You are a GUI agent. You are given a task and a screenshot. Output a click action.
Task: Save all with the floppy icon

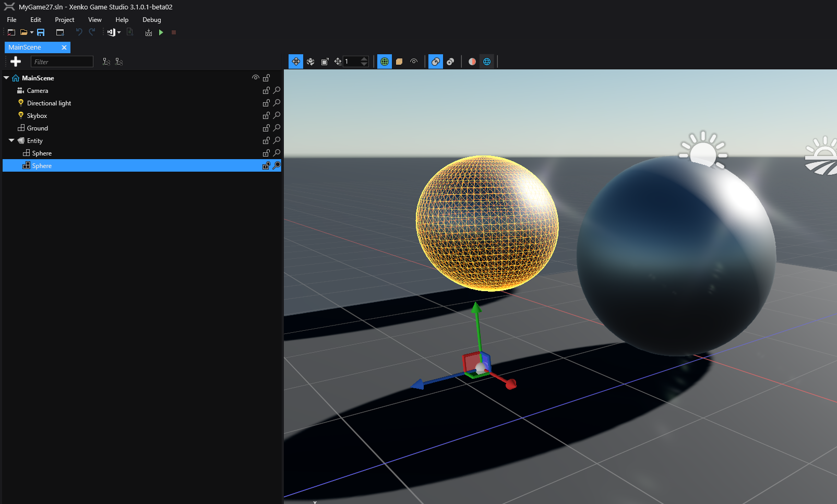coord(41,32)
